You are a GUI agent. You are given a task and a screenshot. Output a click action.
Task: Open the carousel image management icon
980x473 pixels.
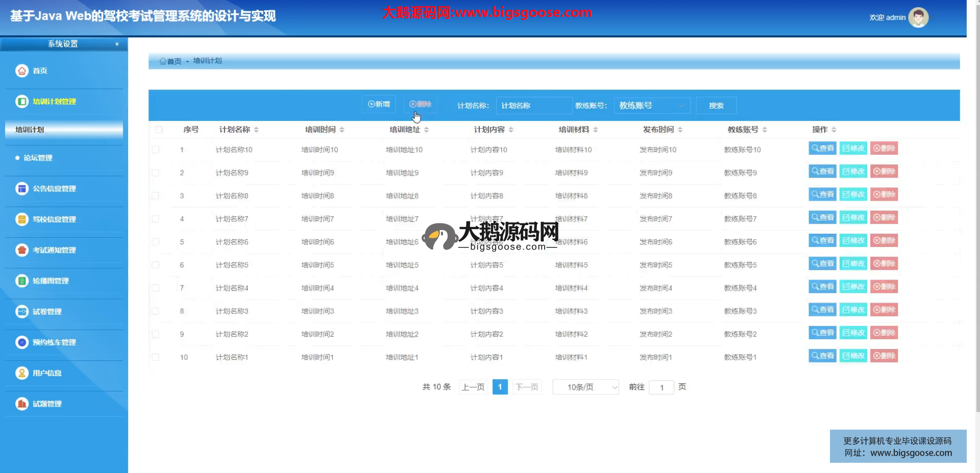tap(22, 281)
